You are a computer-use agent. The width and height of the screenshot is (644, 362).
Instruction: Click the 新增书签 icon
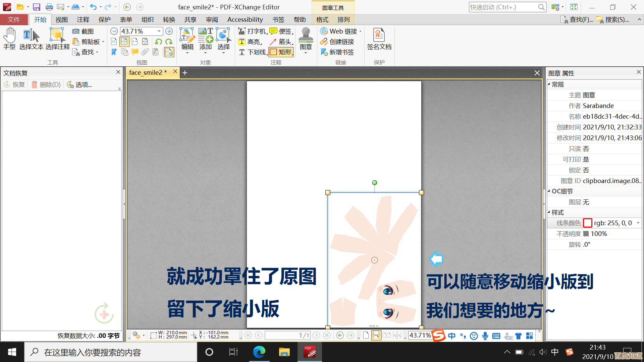[338, 52]
